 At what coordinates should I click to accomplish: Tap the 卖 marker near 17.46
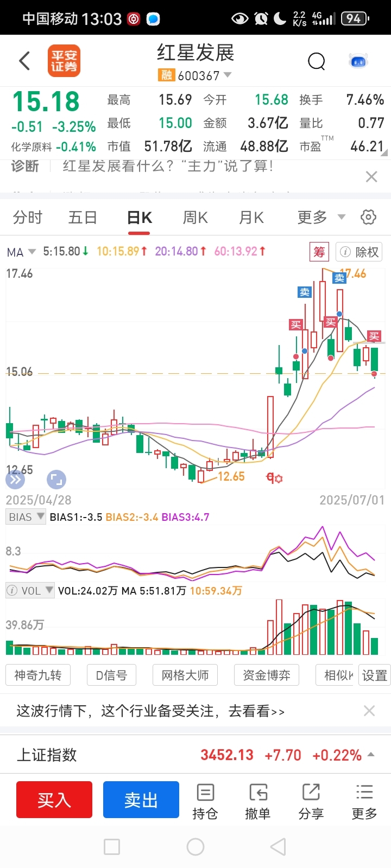click(x=339, y=278)
